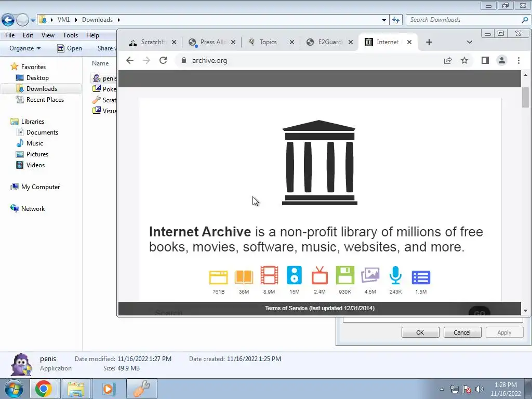
Task: Select Network in navigation pane
Action: (33, 209)
